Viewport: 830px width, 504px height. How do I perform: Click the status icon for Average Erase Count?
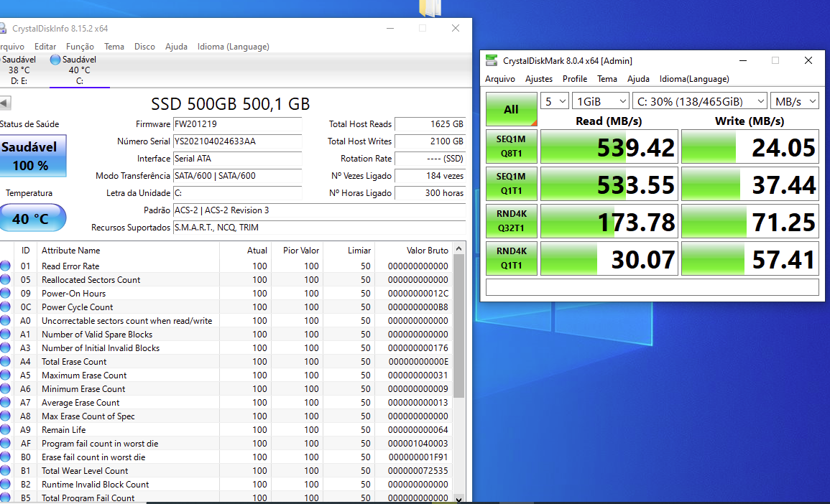[x=5, y=403]
